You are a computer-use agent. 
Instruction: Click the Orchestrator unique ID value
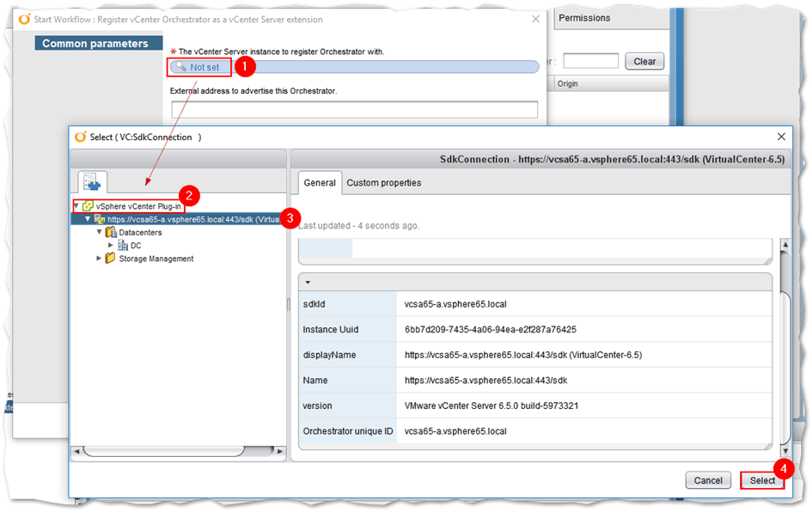click(455, 431)
